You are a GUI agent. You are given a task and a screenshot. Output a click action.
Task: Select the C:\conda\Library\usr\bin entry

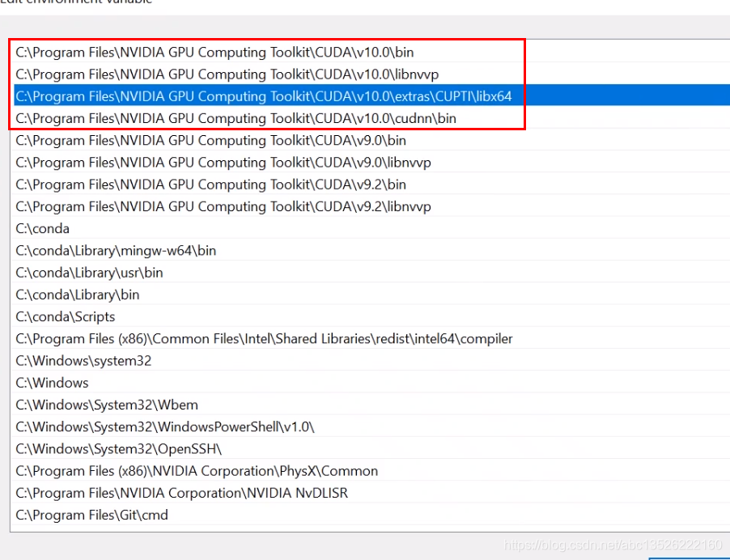coord(371,273)
